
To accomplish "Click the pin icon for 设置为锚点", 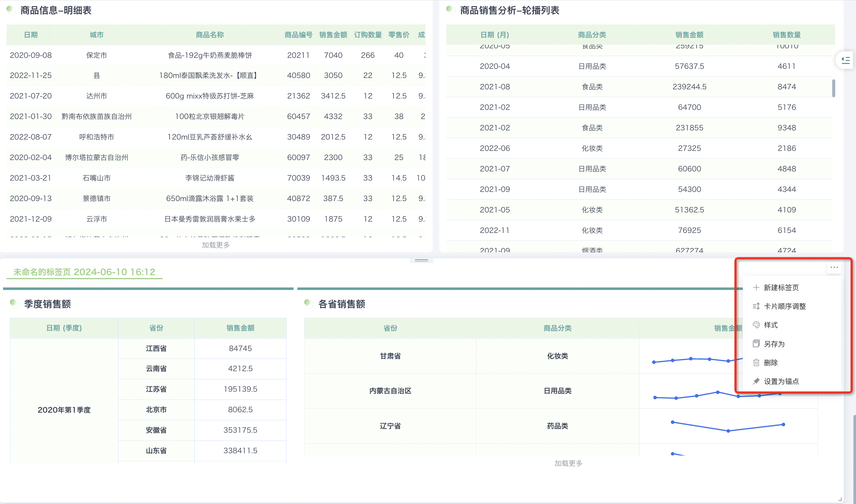I will click(x=756, y=381).
